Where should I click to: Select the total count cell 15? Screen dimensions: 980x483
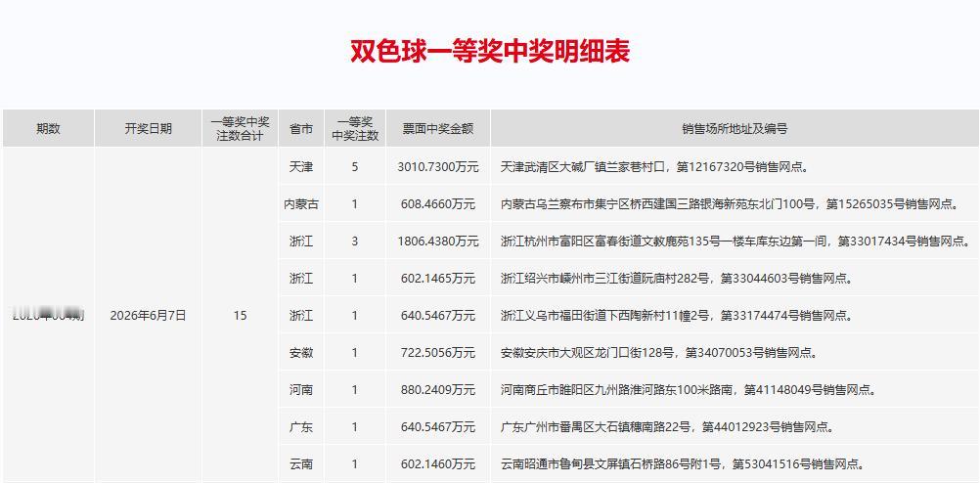240,316
